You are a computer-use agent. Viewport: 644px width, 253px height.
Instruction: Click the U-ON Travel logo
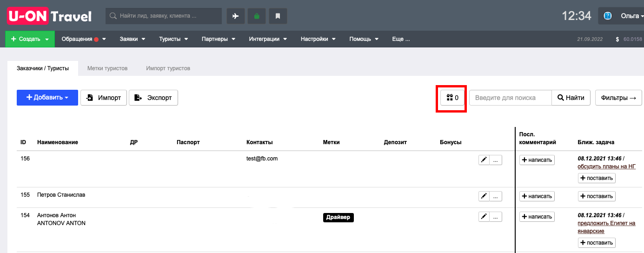[49, 16]
